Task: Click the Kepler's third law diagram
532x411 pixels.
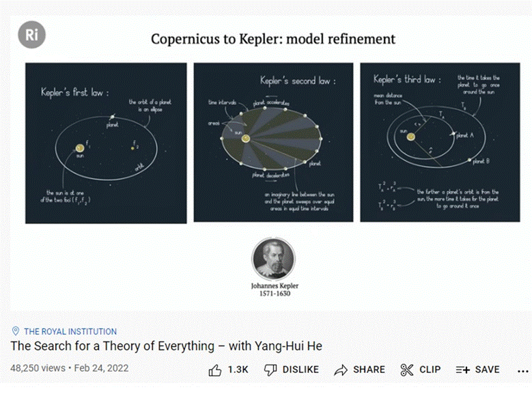Action: tap(440, 143)
